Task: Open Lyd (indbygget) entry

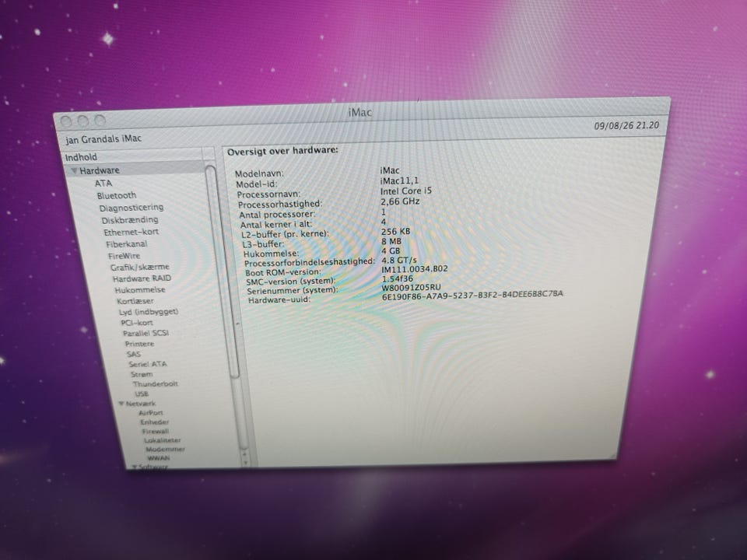Action: coord(149,312)
